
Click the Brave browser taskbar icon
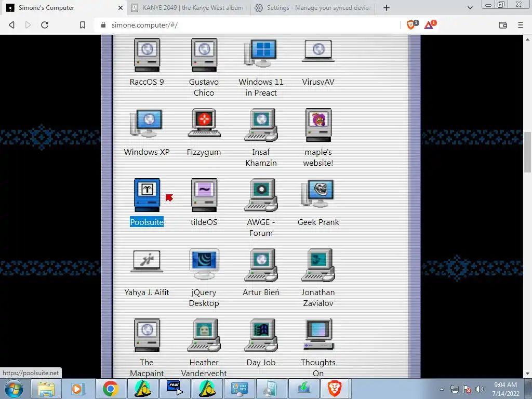[335, 389]
